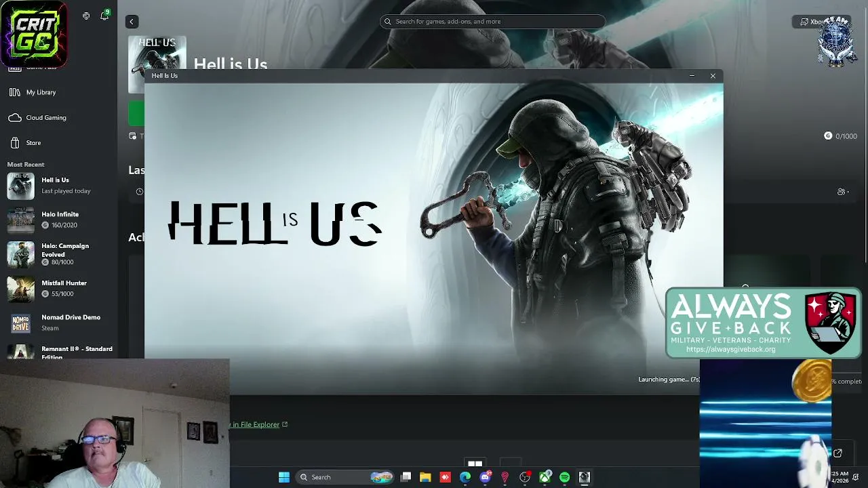Open Microsoft Edge from the taskbar
Screen dimensions: 868x488
[465, 477]
